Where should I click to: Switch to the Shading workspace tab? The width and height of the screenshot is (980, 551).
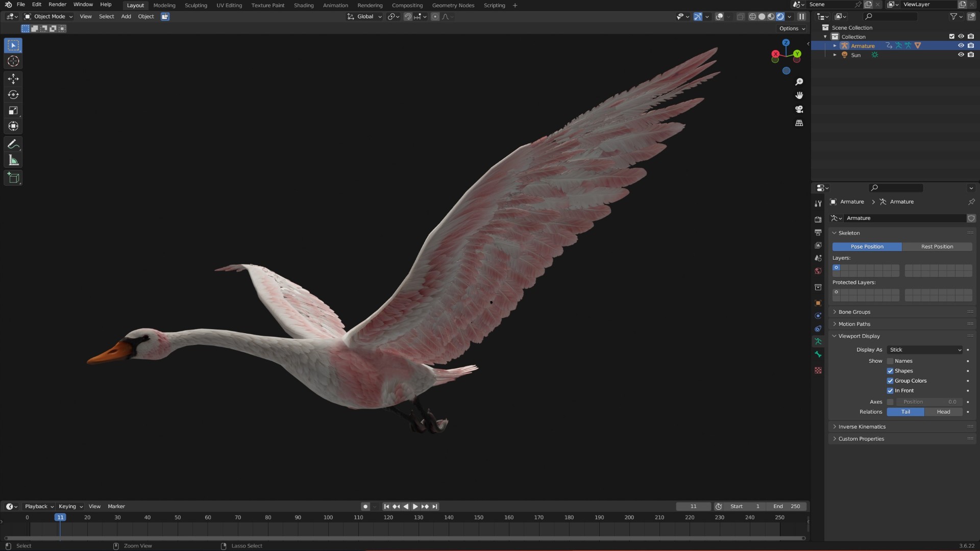pyautogui.click(x=304, y=6)
